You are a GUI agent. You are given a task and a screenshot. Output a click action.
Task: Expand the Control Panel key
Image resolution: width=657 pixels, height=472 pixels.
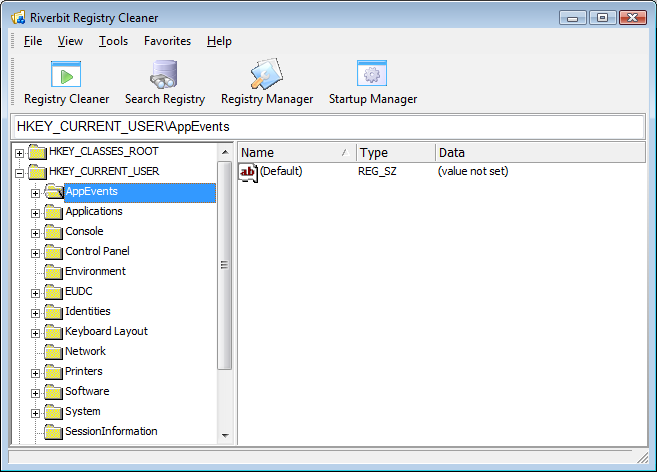(36, 254)
